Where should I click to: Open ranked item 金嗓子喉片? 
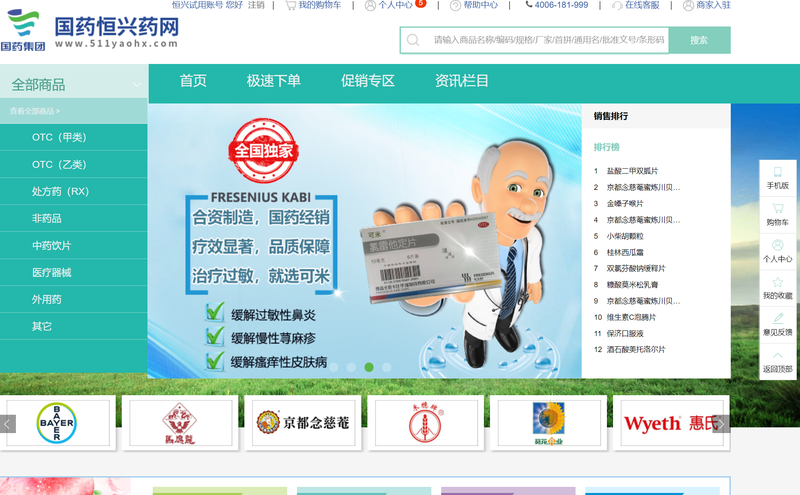[625, 204]
